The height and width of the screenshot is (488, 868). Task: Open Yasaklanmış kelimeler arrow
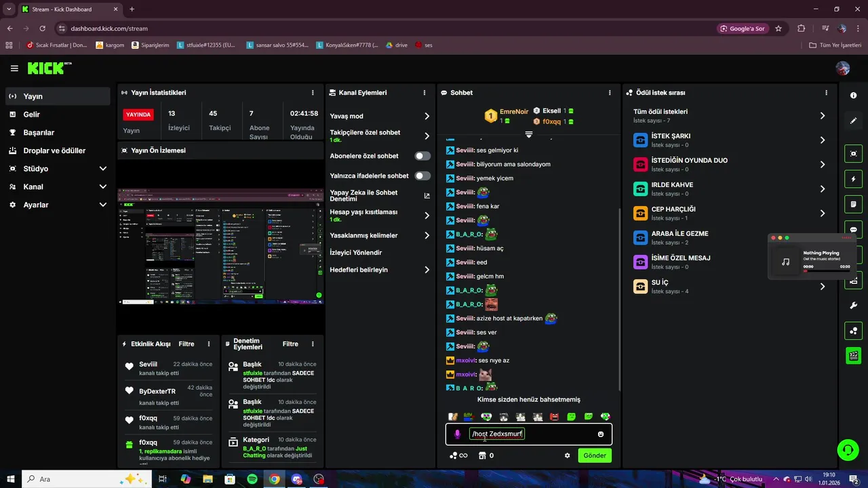tap(427, 235)
